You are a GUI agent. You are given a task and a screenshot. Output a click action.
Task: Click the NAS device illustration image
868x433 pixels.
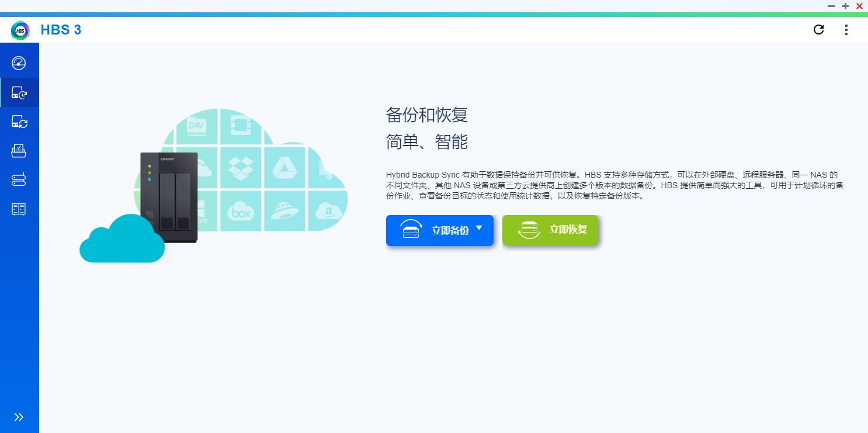(x=169, y=196)
